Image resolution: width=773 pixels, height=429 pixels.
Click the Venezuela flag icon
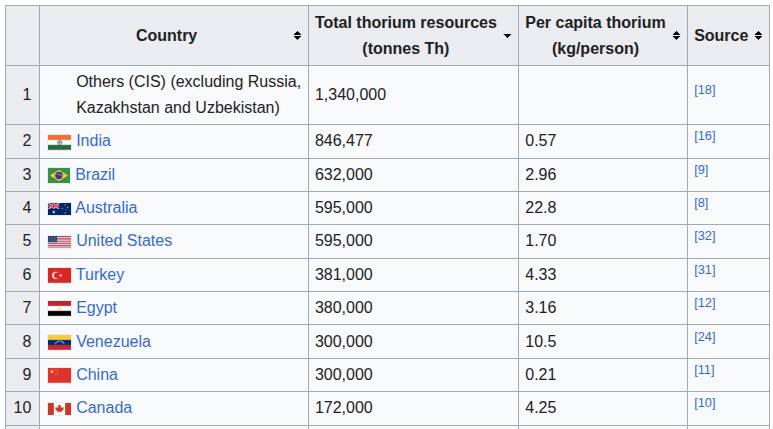click(59, 342)
